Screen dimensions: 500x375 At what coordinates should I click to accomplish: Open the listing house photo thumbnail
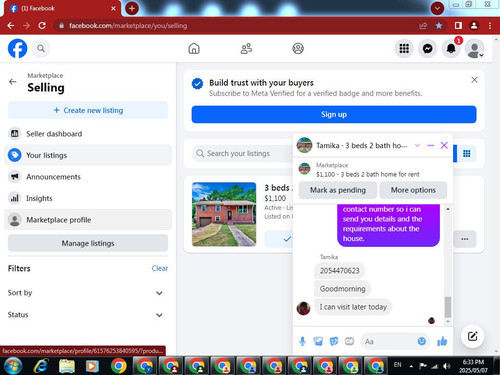point(224,214)
